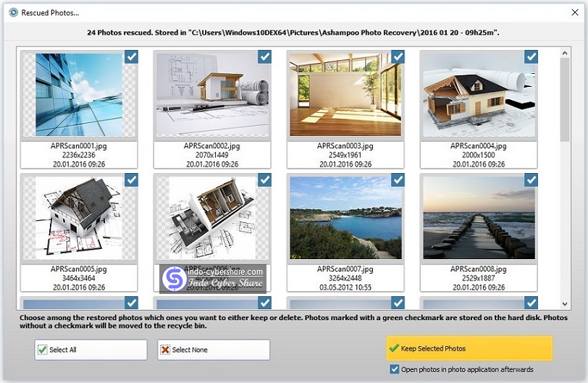Click the 3264x2448 dimensions text
Screen dimensions: 588x383
345,279
